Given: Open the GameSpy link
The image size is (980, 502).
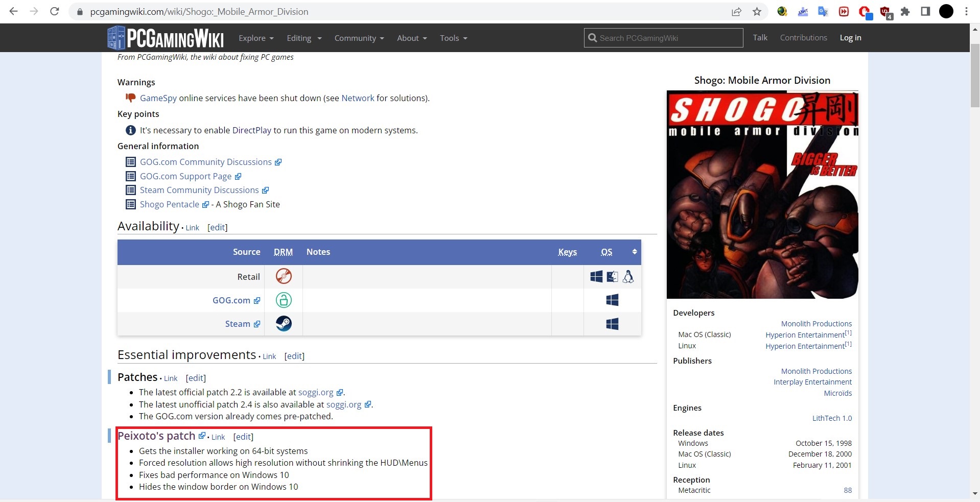Looking at the screenshot, I should [x=158, y=98].
